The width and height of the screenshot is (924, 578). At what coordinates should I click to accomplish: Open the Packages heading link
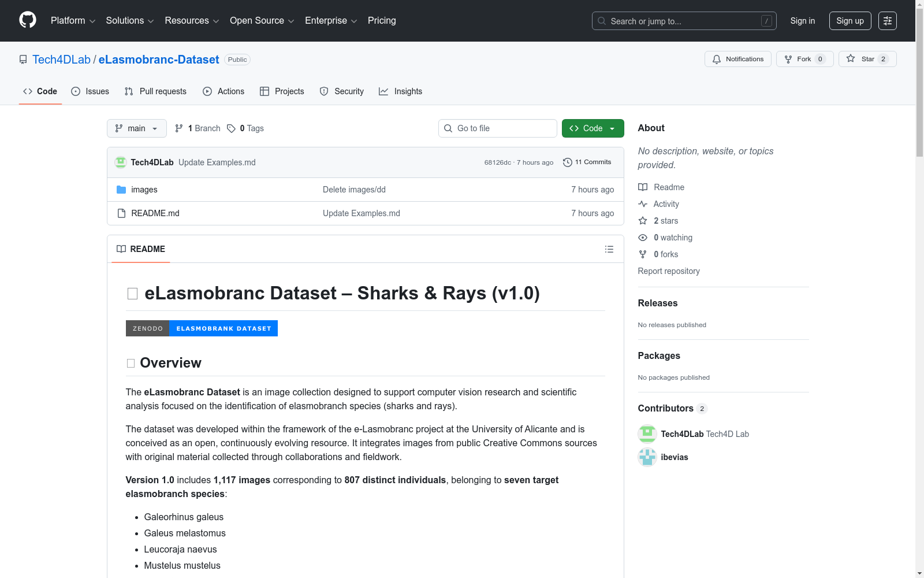pos(659,355)
